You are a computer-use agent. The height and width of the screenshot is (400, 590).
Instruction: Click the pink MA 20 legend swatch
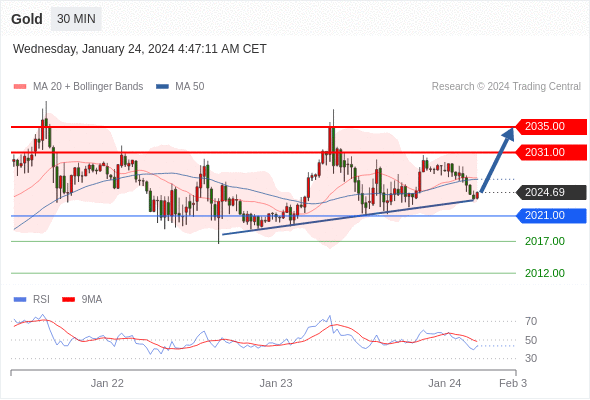tap(20, 87)
